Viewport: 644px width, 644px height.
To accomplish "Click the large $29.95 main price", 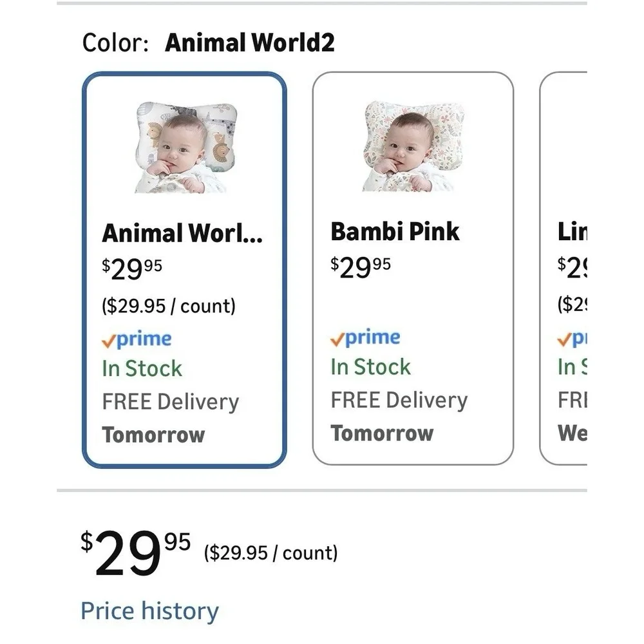I will 135,553.
